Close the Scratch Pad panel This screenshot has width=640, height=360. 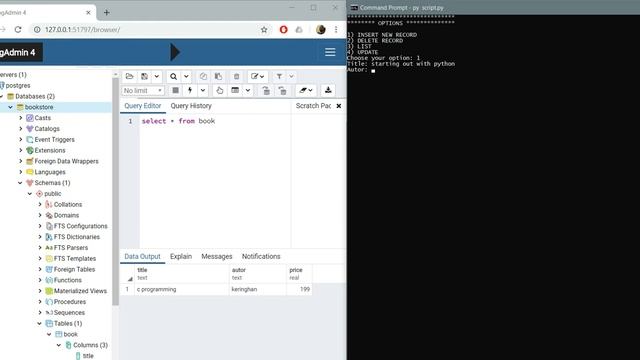pos(338,106)
